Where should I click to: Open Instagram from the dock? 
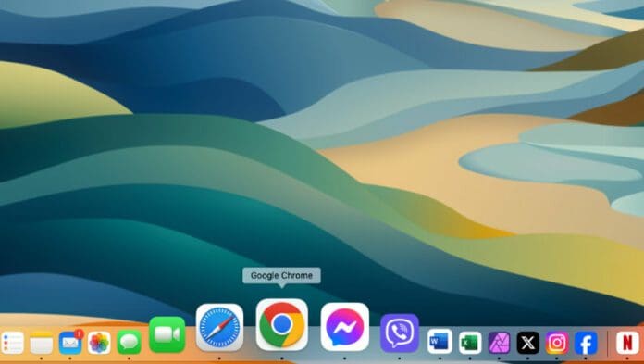[557, 342]
